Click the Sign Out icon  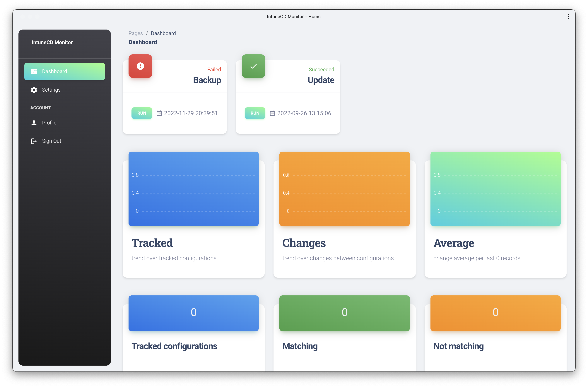(34, 141)
